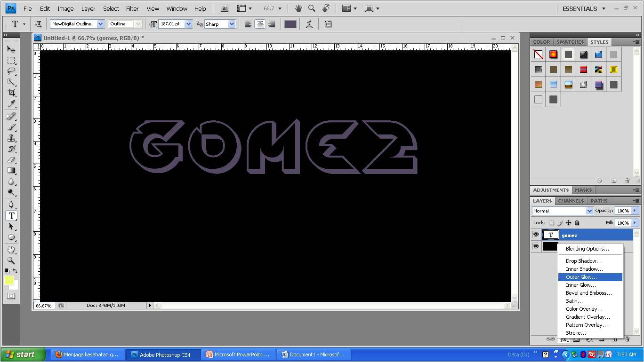The width and height of the screenshot is (644, 362).
Task: Change text orientation
Action: [38, 24]
